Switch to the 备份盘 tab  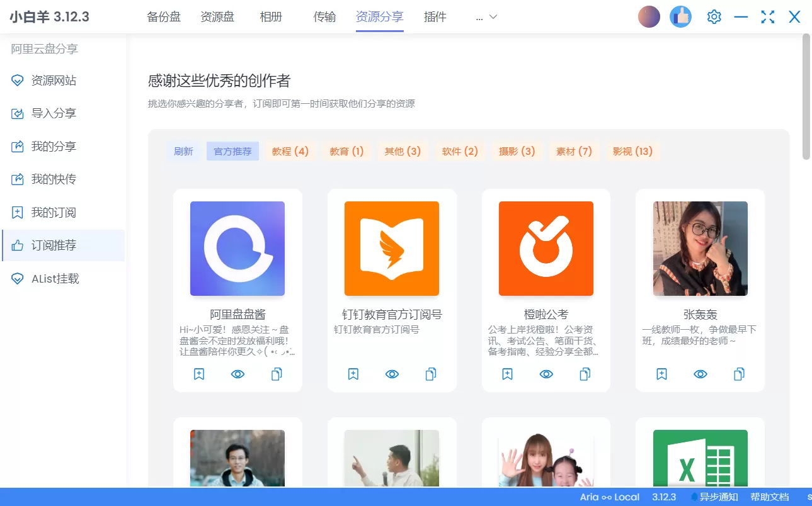[x=163, y=17]
